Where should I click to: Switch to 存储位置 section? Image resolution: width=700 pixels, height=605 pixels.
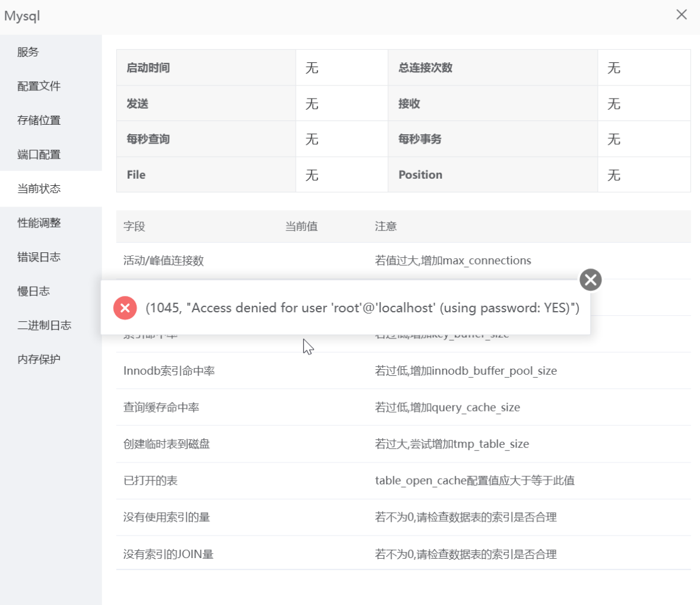coord(51,120)
